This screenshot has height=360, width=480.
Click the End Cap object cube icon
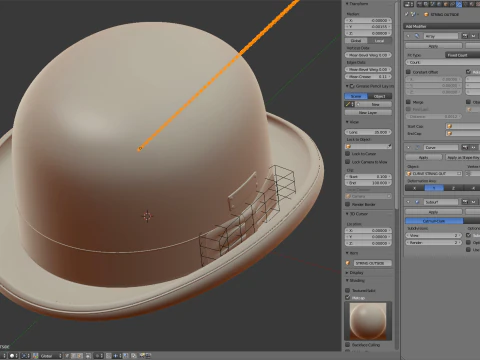click(449, 133)
